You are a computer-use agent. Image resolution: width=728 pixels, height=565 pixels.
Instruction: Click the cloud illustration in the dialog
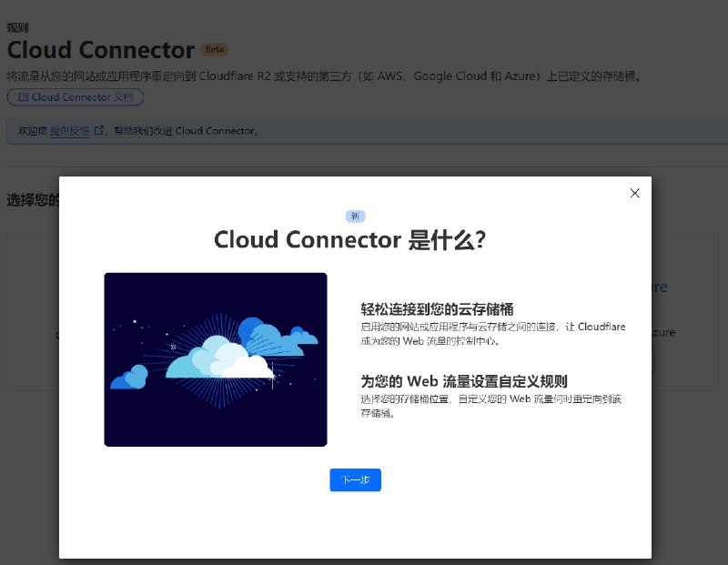pyautogui.click(x=216, y=359)
